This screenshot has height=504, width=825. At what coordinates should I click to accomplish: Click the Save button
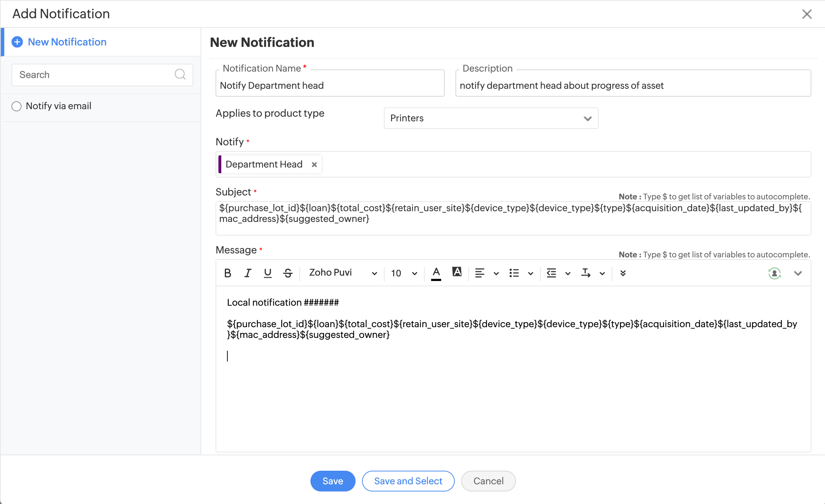tap(333, 481)
